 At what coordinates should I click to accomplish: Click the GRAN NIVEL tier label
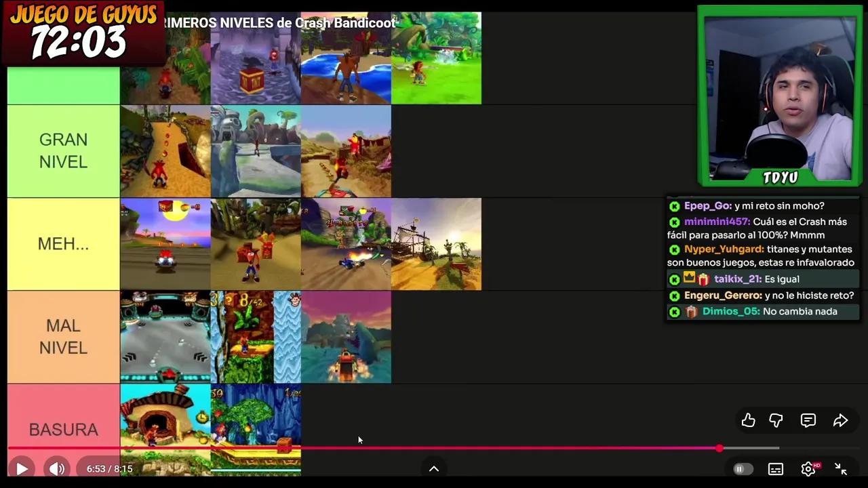tap(63, 151)
